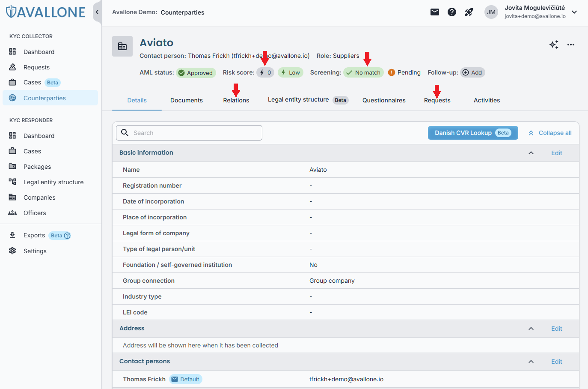Select Counterparties in the sidebar
The height and width of the screenshot is (389, 588).
click(x=50, y=98)
